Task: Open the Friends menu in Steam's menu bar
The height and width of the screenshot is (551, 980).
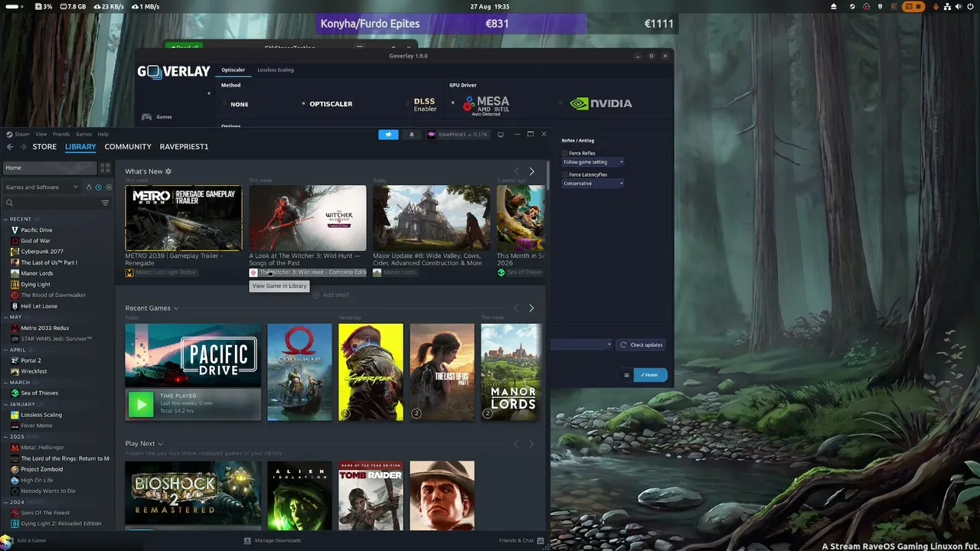Action: [61, 135]
